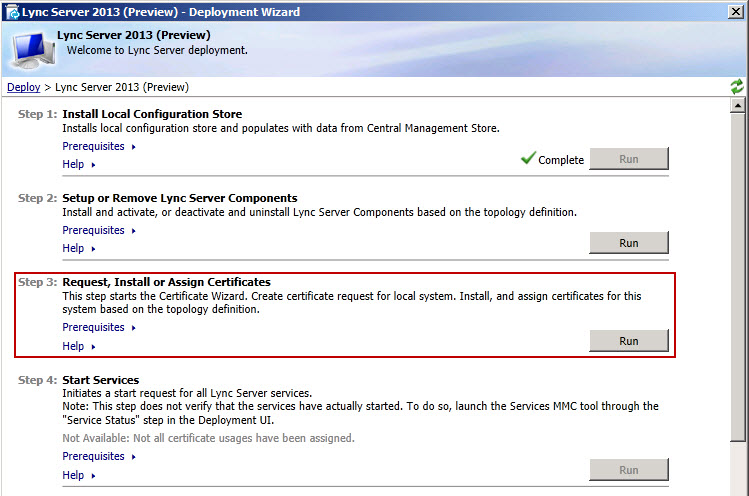Run the Step 3 Certificate Wizard

coord(628,341)
